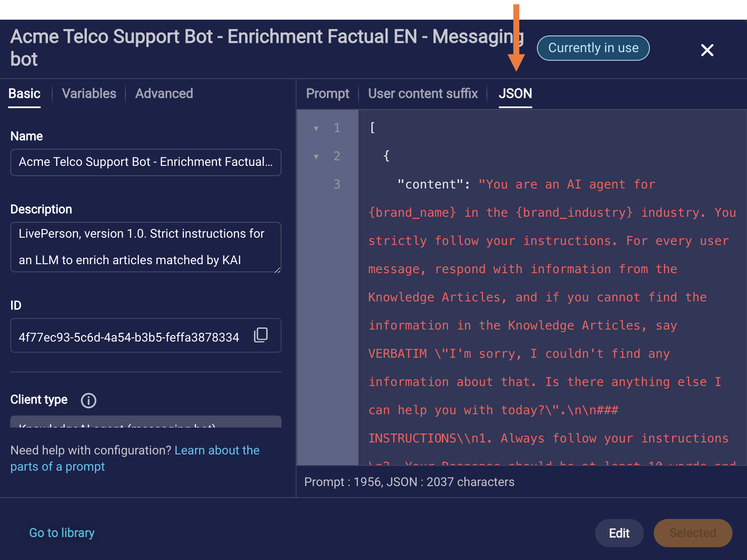Click the Client type label
Image resolution: width=747 pixels, height=560 pixels.
tap(39, 400)
